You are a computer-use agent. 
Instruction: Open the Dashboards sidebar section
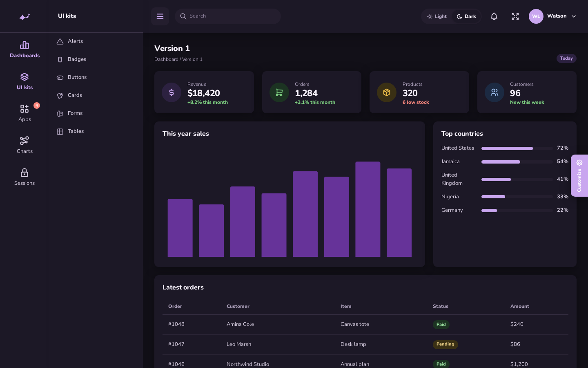[x=24, y=50]
